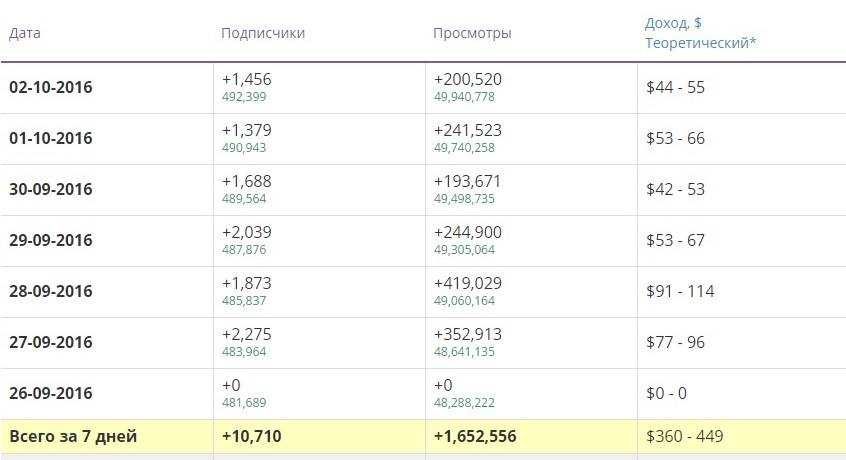This screenshot has width=846, height=460.
Task: Click the +10,710 total subscribers value
Action: pos(254,436)
